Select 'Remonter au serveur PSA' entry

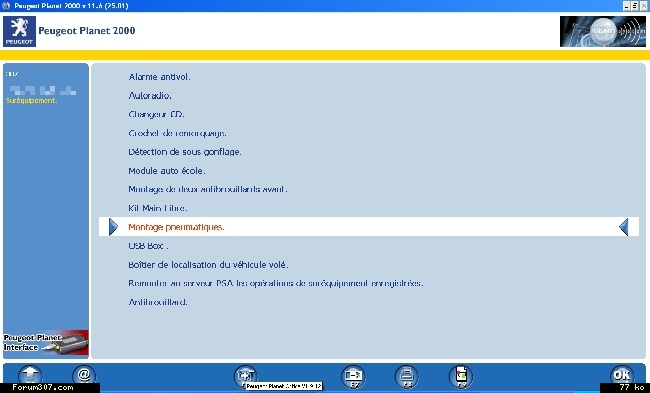[x=276, y=283]
